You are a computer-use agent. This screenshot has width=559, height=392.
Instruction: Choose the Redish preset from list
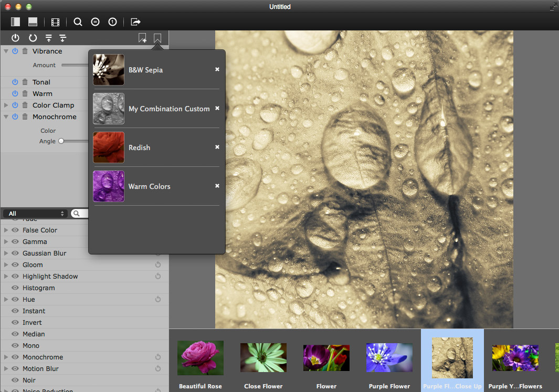point(139,147)
